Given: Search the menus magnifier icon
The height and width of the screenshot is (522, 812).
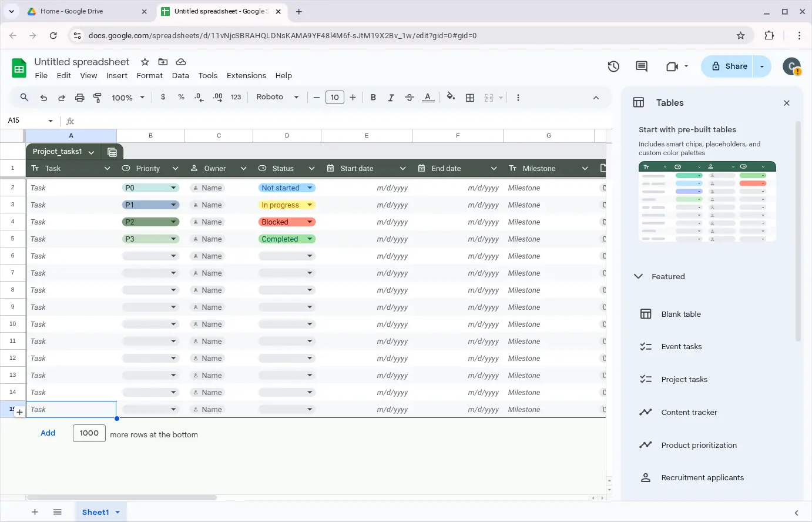Looking at the screenshot, I should pyautogui.click(x=24, y=98).
